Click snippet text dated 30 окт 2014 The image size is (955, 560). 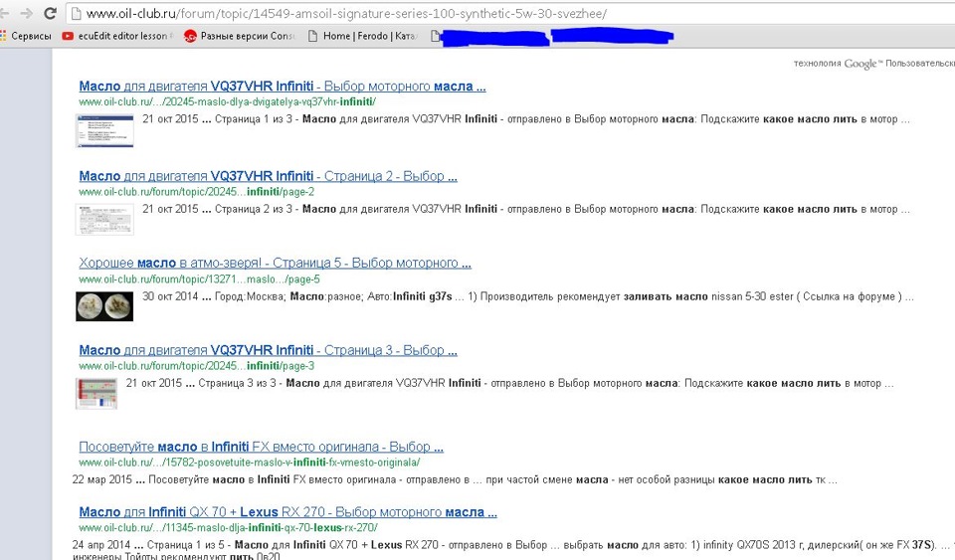click(527, 297)
